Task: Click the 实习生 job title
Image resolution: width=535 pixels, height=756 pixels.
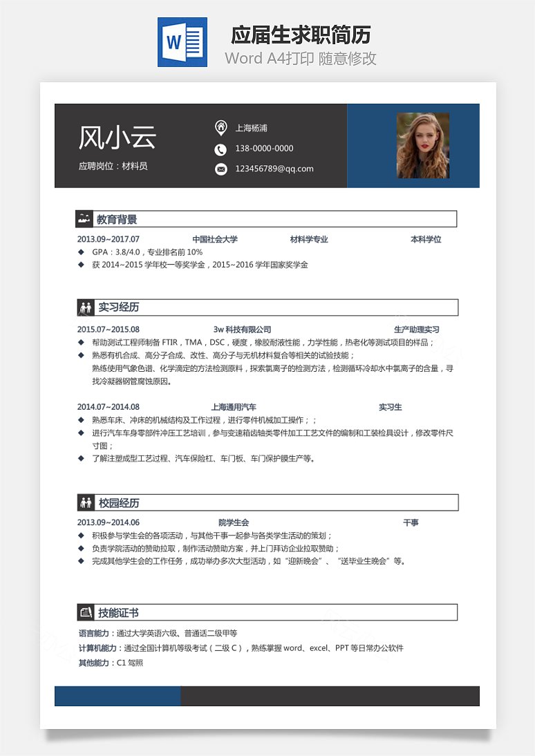Action: [390, 407]
